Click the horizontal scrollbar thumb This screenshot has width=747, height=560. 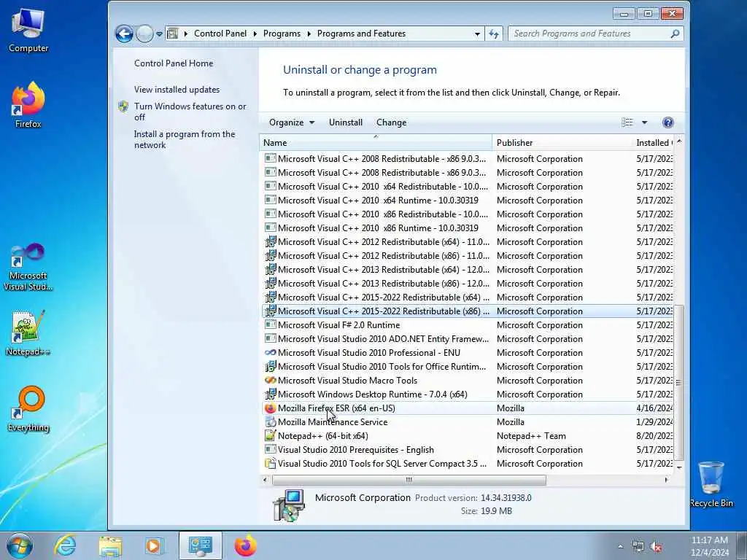click(409, 480)
